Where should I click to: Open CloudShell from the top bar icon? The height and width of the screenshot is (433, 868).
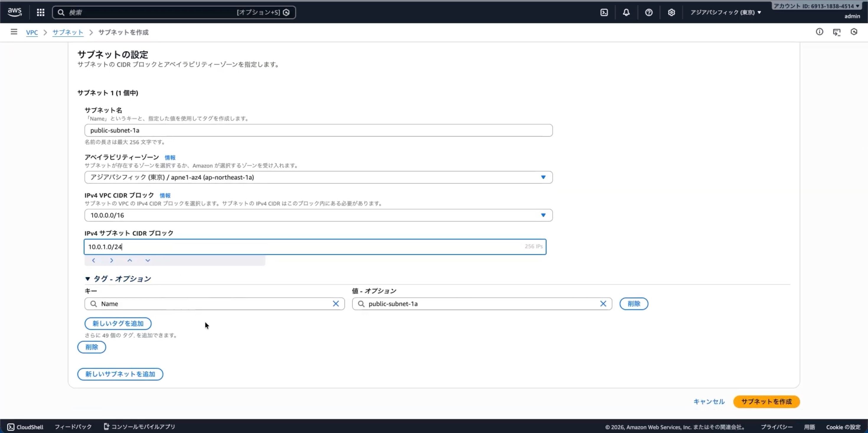(x=604, y=12)
